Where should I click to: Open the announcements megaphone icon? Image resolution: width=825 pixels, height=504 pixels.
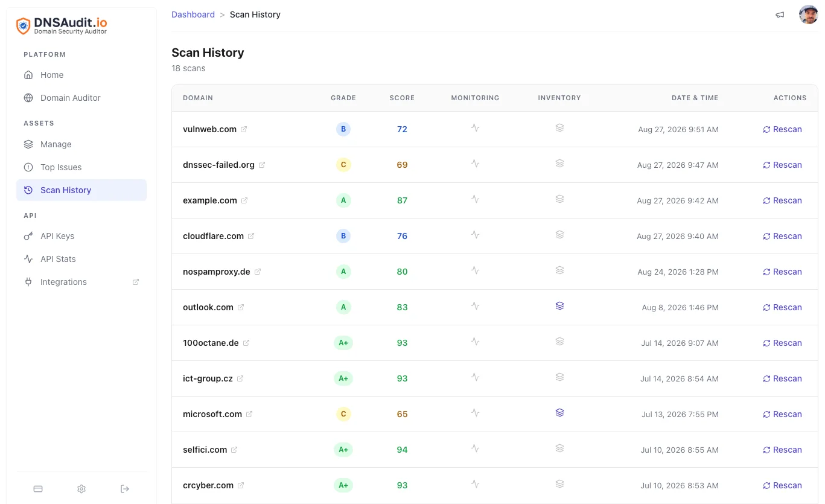pyautogui.click(x=780, y=14)
